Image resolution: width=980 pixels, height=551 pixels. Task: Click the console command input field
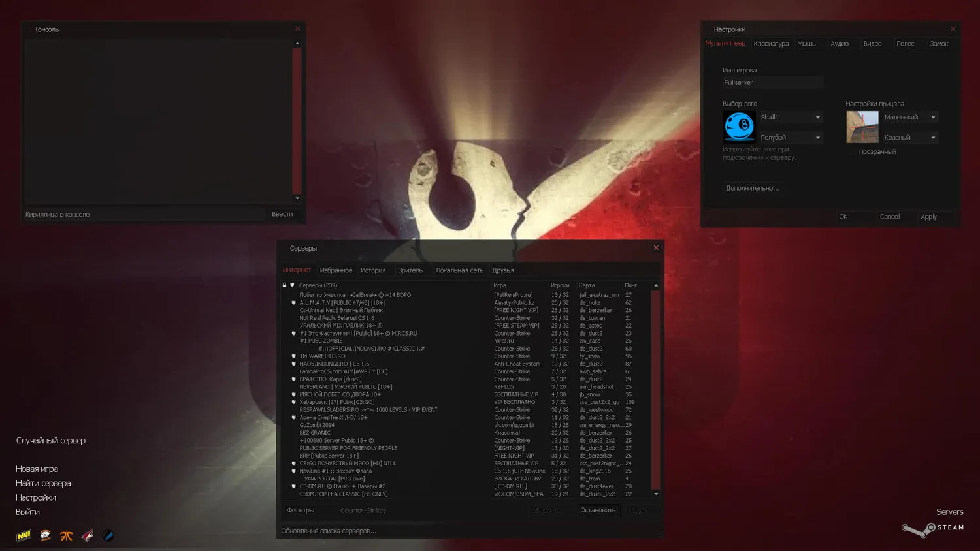click(x=144, y=214)
